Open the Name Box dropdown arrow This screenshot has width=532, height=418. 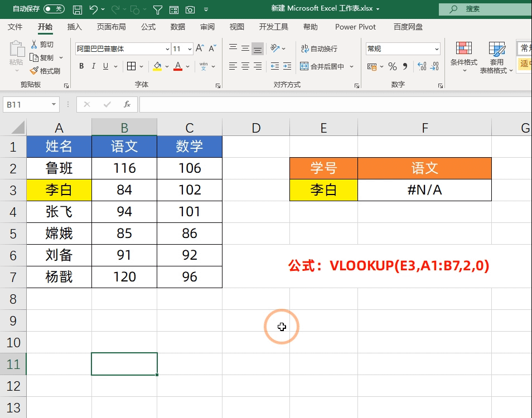pos(54,104)
